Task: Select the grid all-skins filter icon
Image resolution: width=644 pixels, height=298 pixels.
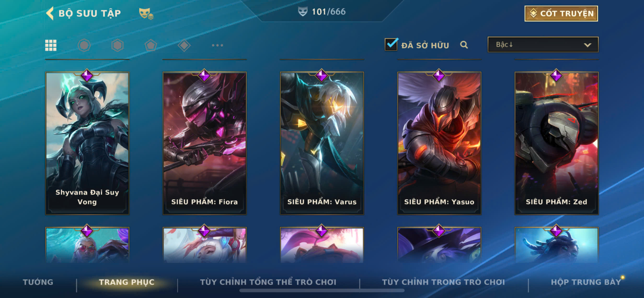Action: 51,45
